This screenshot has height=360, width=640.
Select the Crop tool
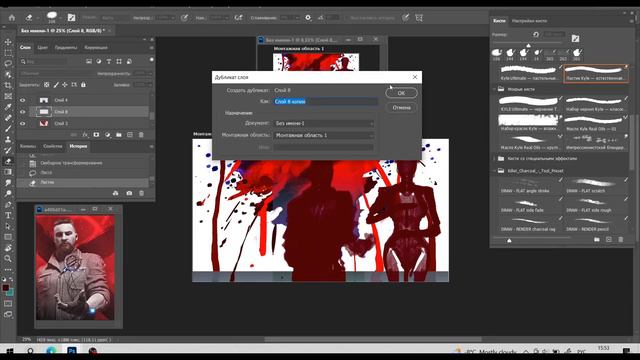pyautogui.click(x=8, y=85)
